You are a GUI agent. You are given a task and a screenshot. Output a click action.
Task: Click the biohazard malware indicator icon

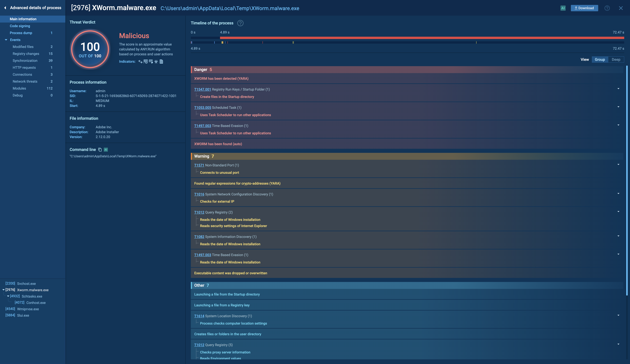[x=156, y=61]
